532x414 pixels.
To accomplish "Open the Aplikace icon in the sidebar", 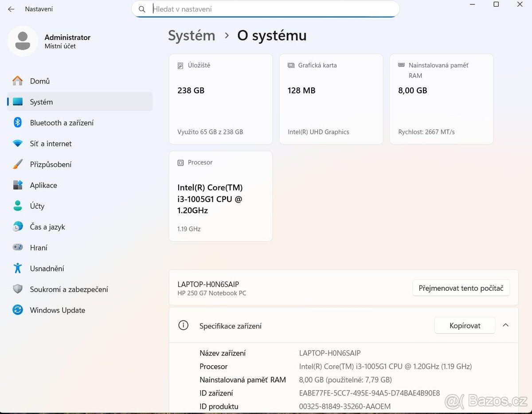I will pyautogui.click(x=18, y=185).
